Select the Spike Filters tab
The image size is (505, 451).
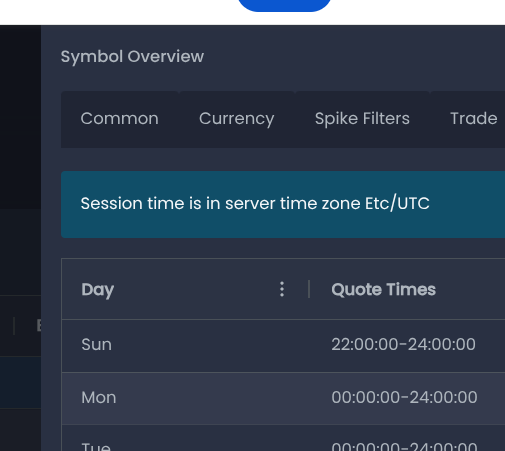362,119
